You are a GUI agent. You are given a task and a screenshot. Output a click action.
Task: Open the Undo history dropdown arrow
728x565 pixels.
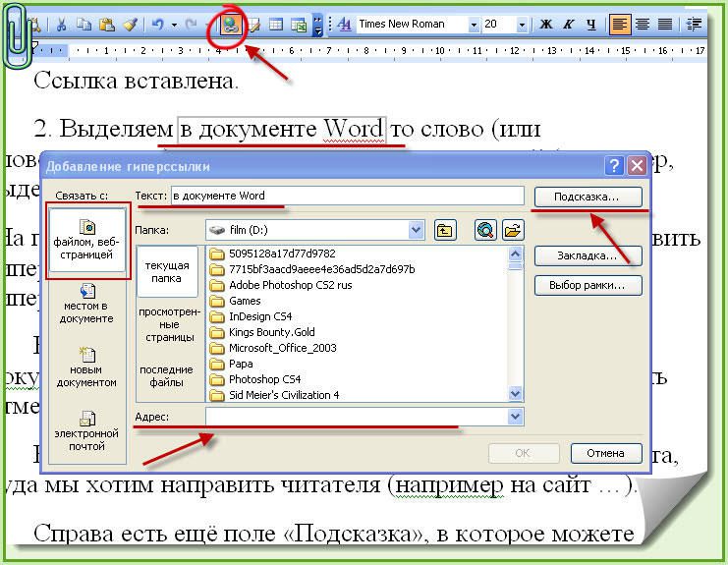click(174, 25)
